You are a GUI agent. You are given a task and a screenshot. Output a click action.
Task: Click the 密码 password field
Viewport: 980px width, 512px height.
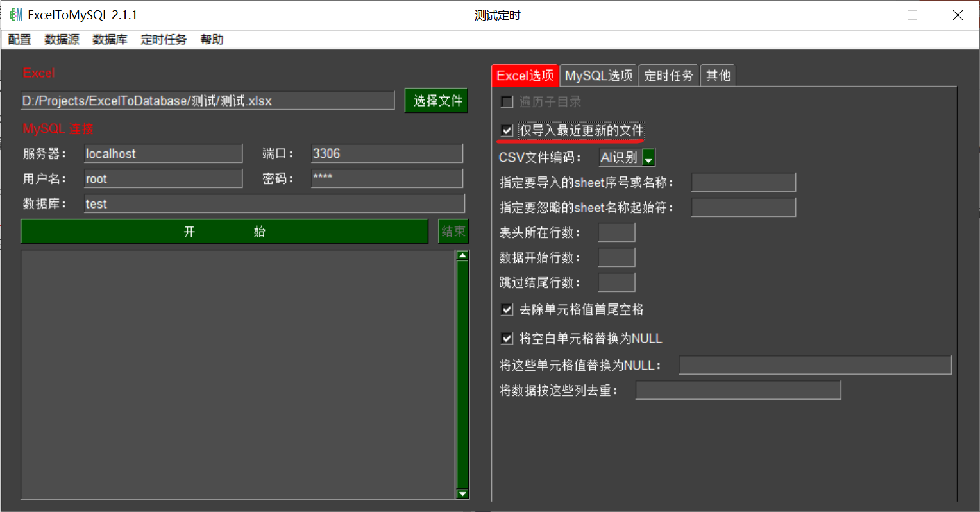[387, 178]
